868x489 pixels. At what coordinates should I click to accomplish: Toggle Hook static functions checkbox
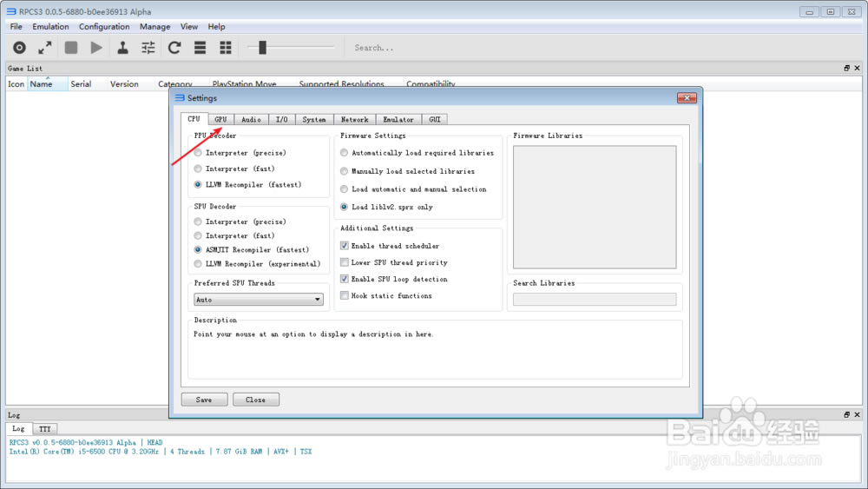point(345,295)
